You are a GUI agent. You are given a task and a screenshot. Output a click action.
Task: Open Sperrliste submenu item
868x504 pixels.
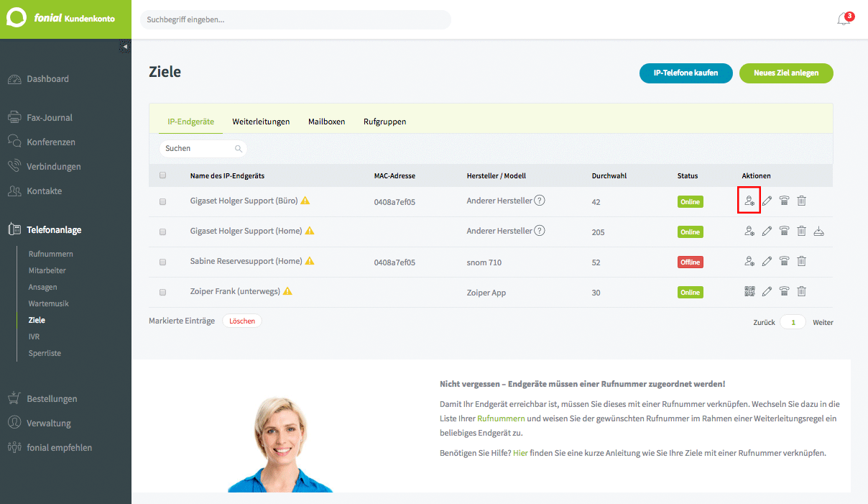click(45, 353)
